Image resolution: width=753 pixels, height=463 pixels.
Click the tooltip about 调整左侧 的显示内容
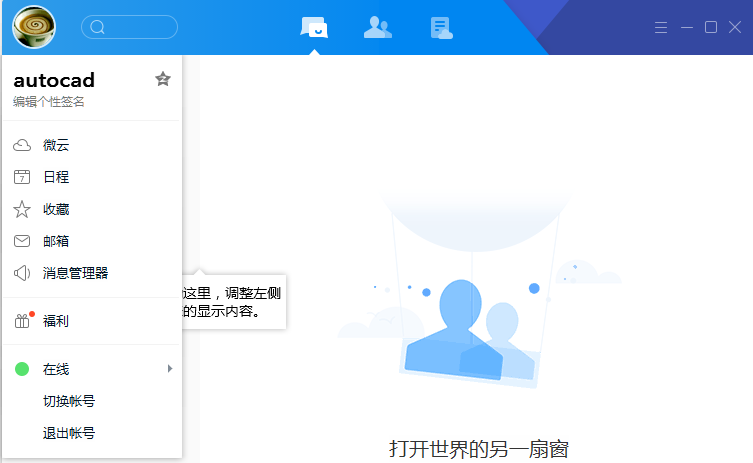233,302
